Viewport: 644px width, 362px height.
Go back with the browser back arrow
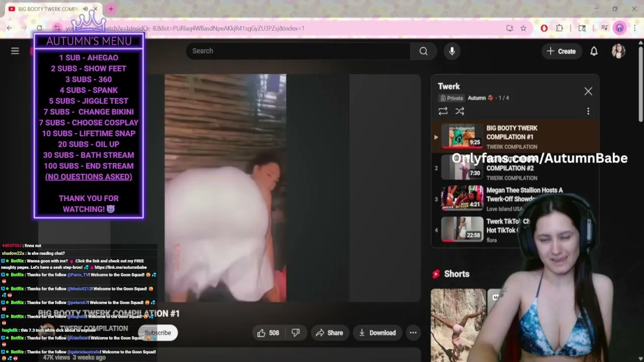click(10, 28)
